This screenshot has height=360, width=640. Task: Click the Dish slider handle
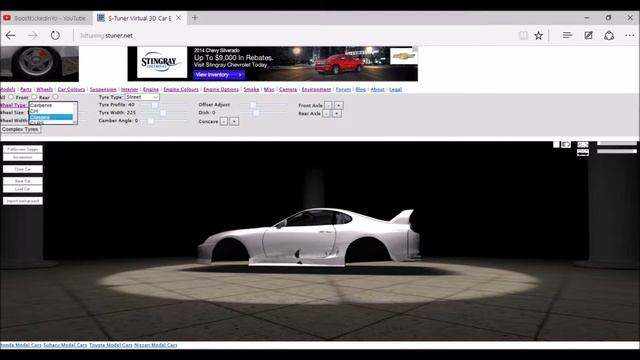click(256, 113)
